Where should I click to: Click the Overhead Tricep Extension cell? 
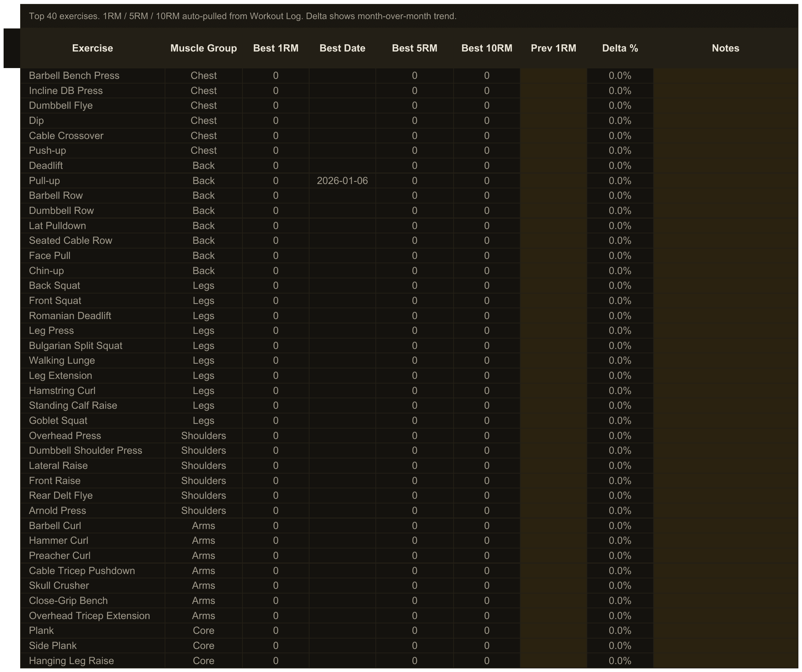(93, 616)
